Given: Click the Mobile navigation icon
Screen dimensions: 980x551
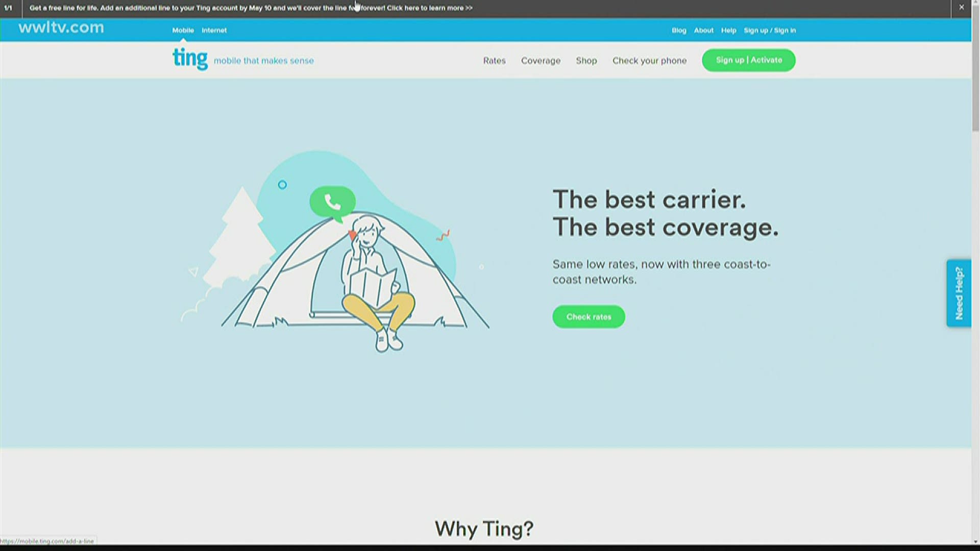Looking at the screenshot, I should click(x=182, y=30).
